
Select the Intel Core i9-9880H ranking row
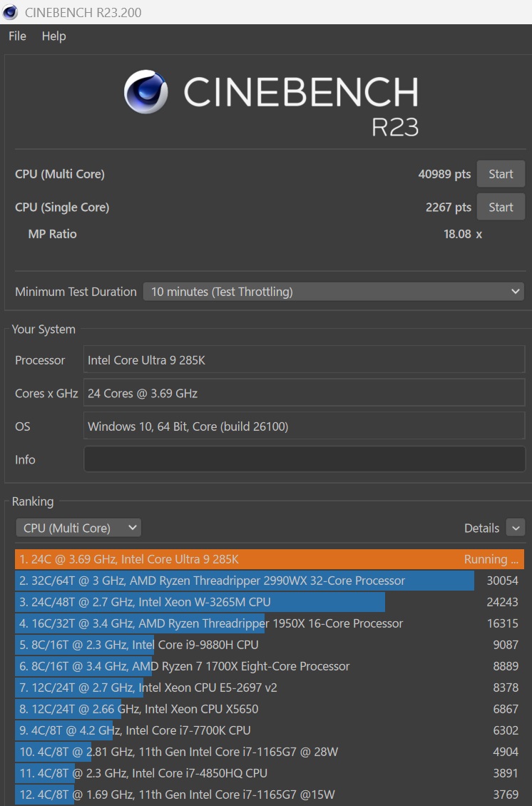[x=270, y=645]
